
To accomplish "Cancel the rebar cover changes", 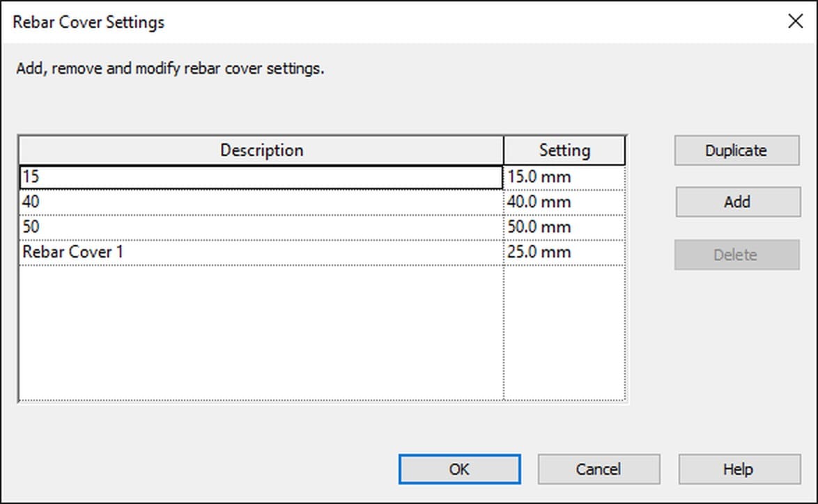I will [x=599, y=469].
